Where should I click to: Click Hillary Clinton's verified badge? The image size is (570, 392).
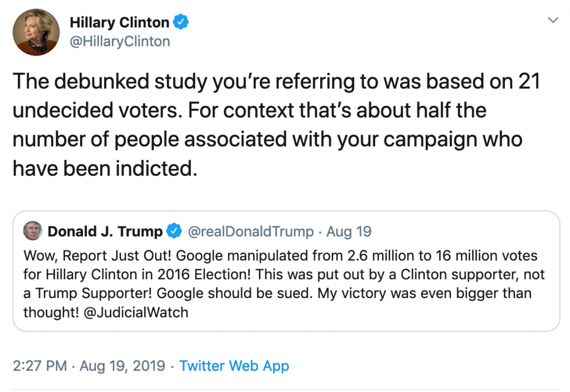(x=180, y=22)
